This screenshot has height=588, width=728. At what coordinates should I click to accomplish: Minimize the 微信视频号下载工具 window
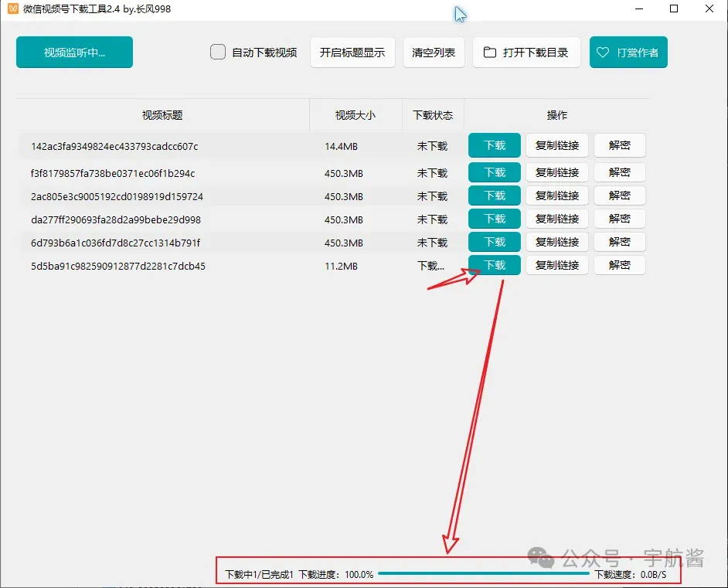[x=639, y=8]
